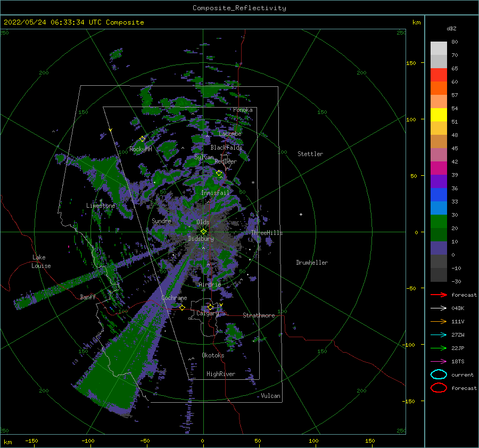Click the Lake Louise label
This screenshot has width=479, height=448.
point(41,262)
